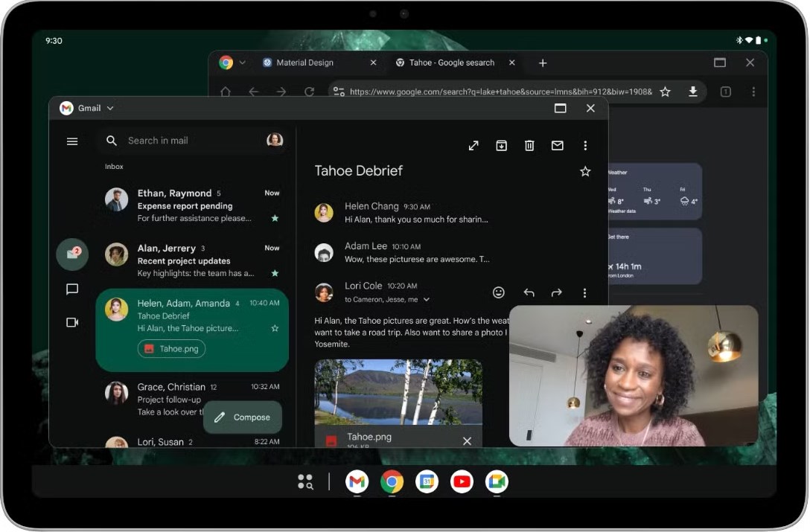810x532 pixels.
Task: Delete the Tahoe Debrief email with the trash icon
Action: tap(529, 146)
